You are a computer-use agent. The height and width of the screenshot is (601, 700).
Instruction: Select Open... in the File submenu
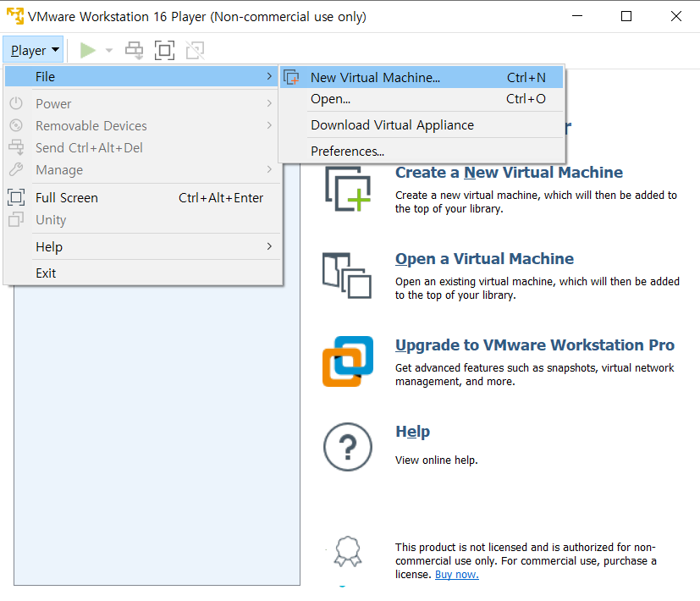pos(421,99)
